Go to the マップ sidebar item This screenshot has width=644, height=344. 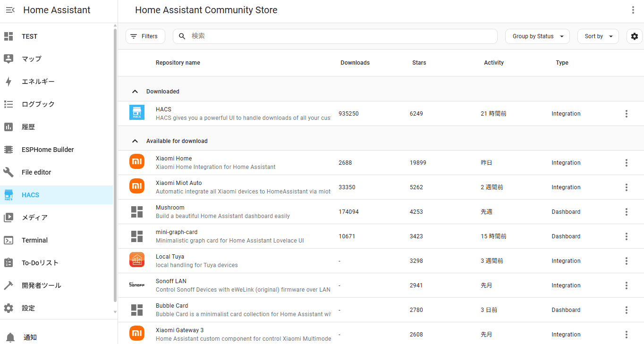(x=57, y=59)
